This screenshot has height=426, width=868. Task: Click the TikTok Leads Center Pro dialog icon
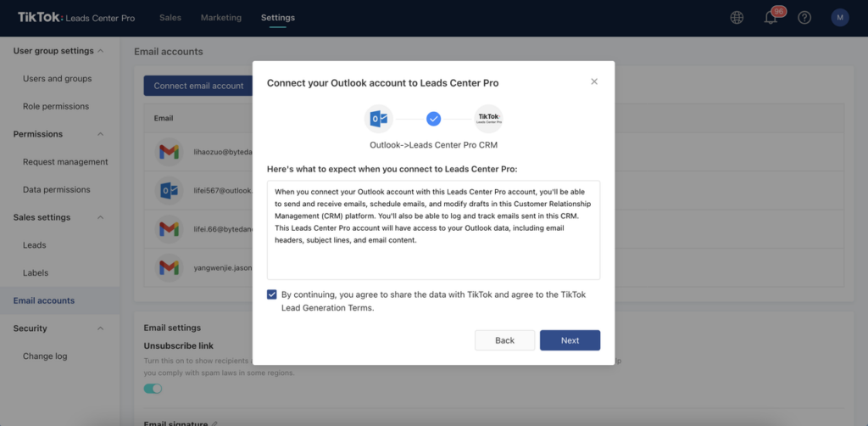[489, 119]
